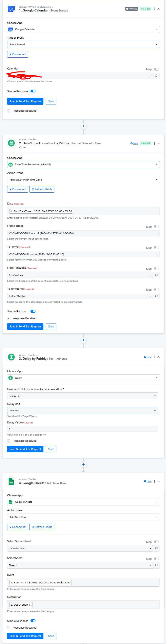Viewport: 166px width, 644px height.
Task: Open Choose App dropdown showing Delay
Action: pos(84,378)
